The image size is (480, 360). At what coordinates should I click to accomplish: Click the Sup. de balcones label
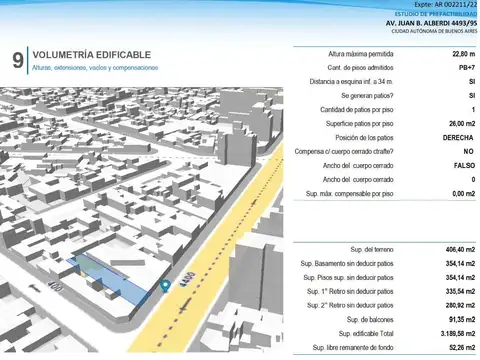pos(370,320)
